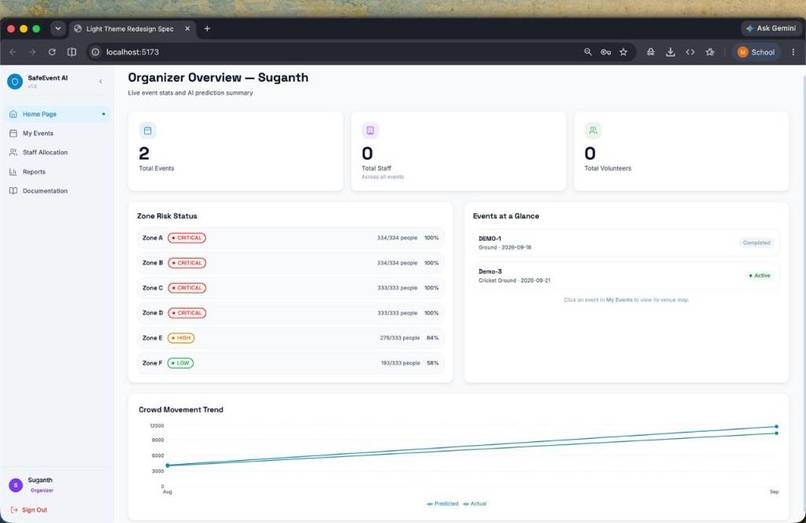Image resolution: width=806 pixels, height=523 pixels.
Task: Collapse the sidebar with the chevron
Action: (x=100, y=81)
